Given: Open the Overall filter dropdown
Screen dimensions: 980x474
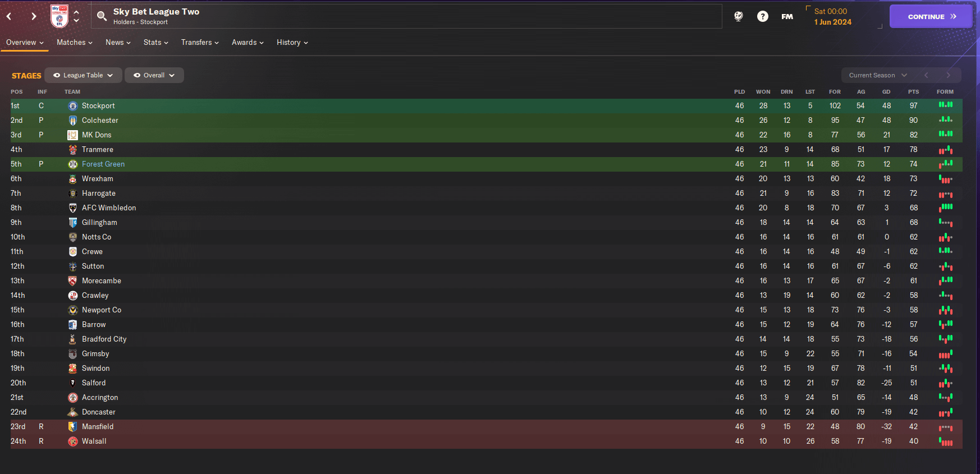Looking at the screenshot, I should pos(154,75).
